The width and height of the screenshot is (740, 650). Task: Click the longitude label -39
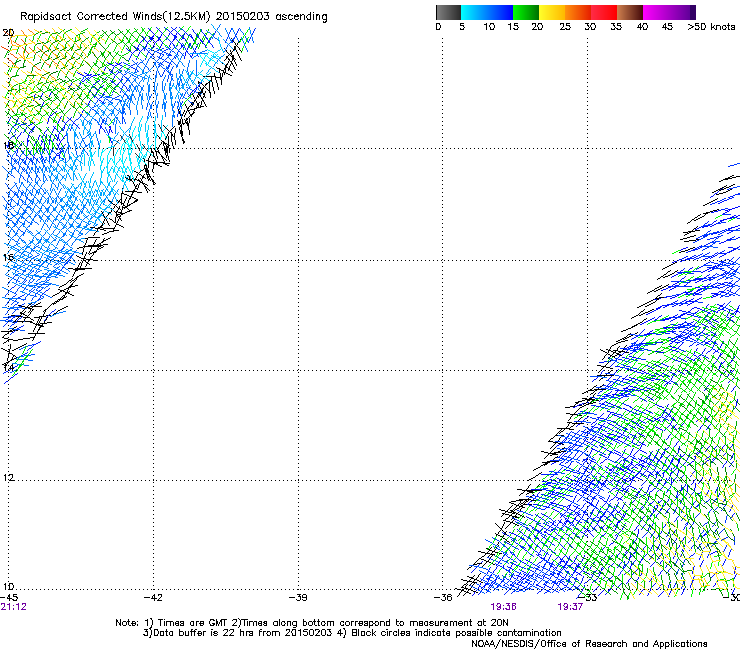click(298, 598)
